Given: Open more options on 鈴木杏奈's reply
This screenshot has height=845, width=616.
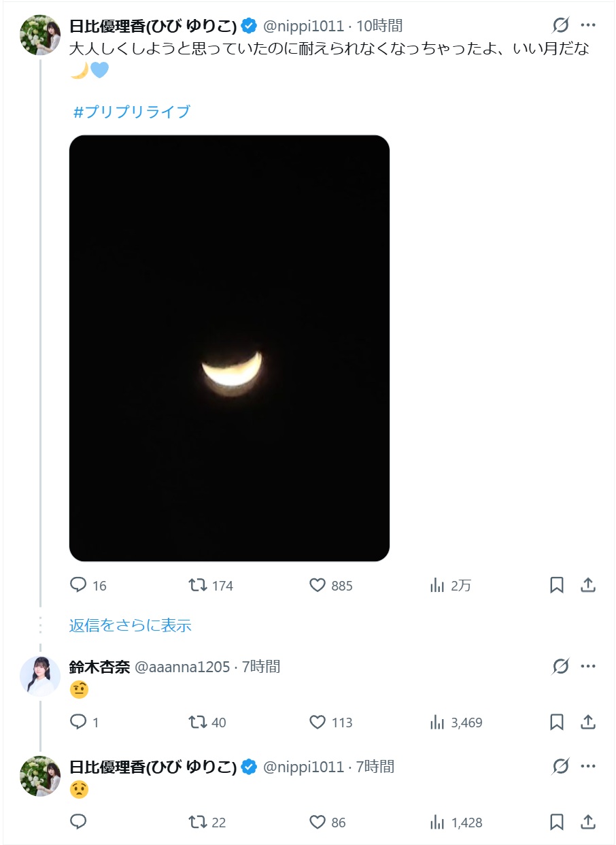Looking at the screenshot, I should (x=588, y=667).
